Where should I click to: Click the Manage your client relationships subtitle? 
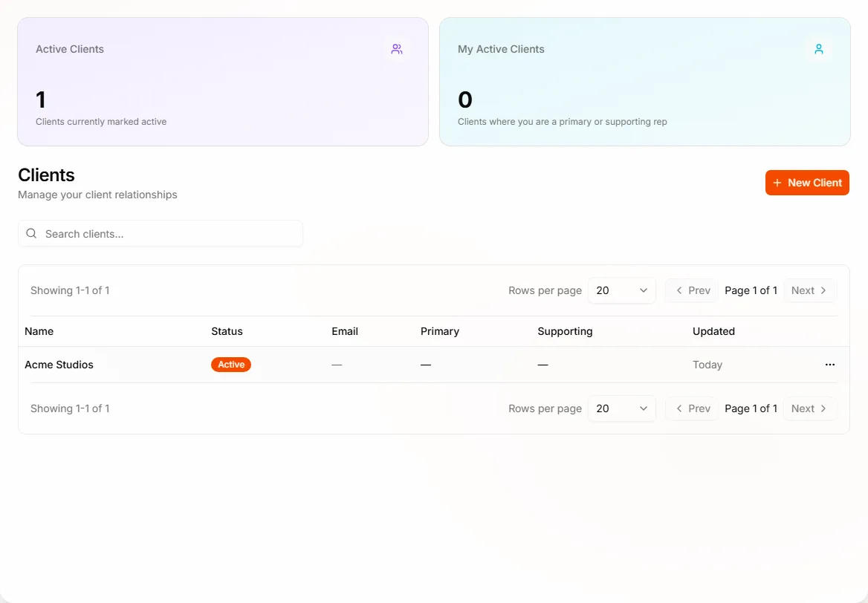(97, 195)
